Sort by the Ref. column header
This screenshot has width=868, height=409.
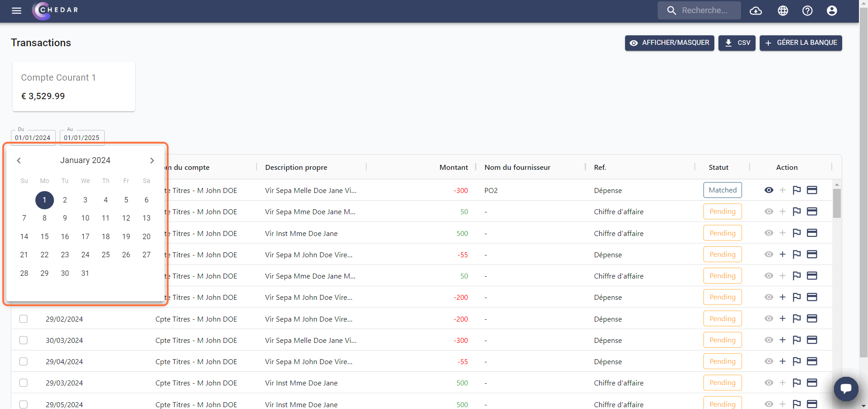[600, 167]
